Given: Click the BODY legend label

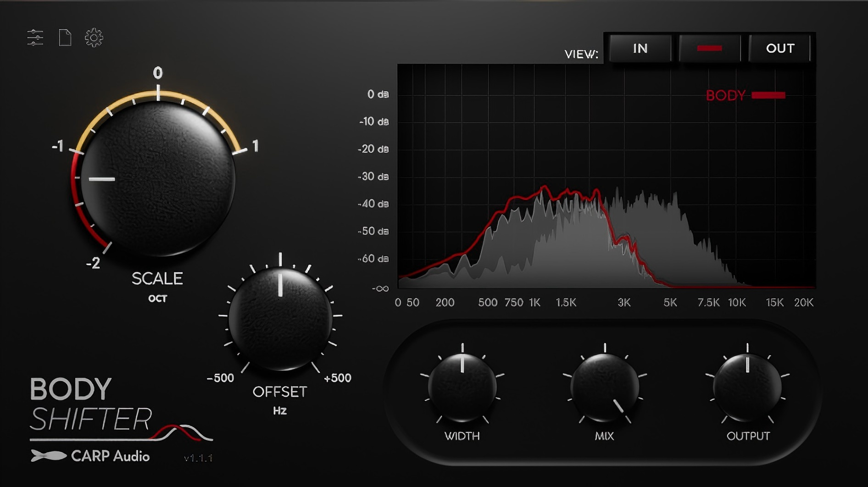Looking at the screenshot, I should pos(725,95).
